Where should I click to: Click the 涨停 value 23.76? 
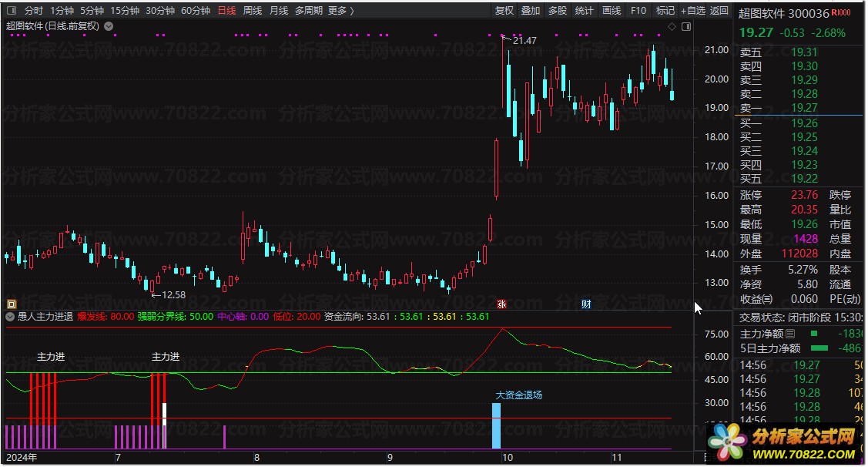804,195
